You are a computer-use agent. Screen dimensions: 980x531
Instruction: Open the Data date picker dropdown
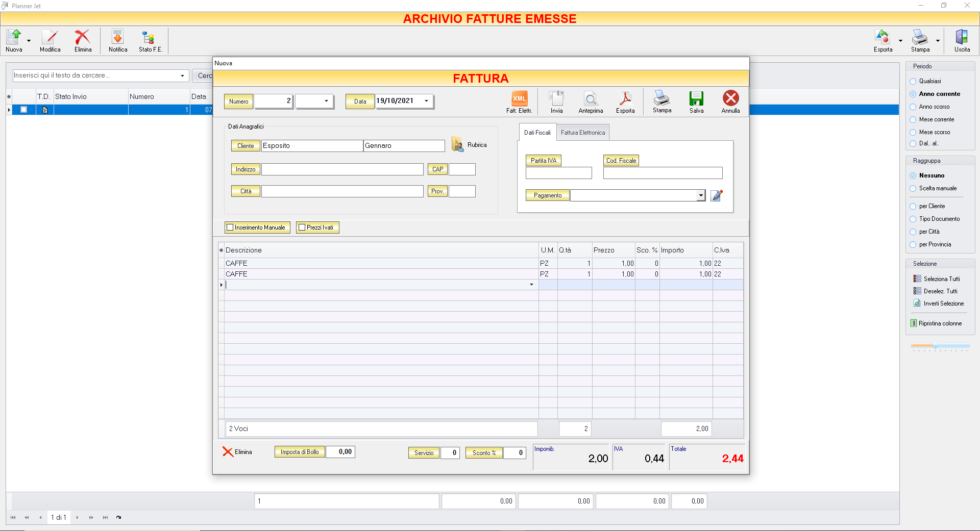pyautogui.click(x=426, y=101)
